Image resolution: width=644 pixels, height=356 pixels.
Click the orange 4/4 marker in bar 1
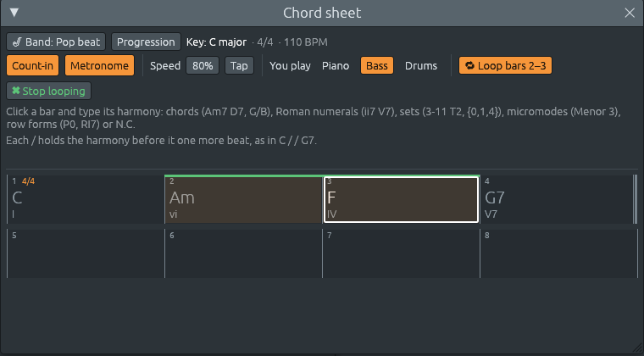[x=28, y=181]
